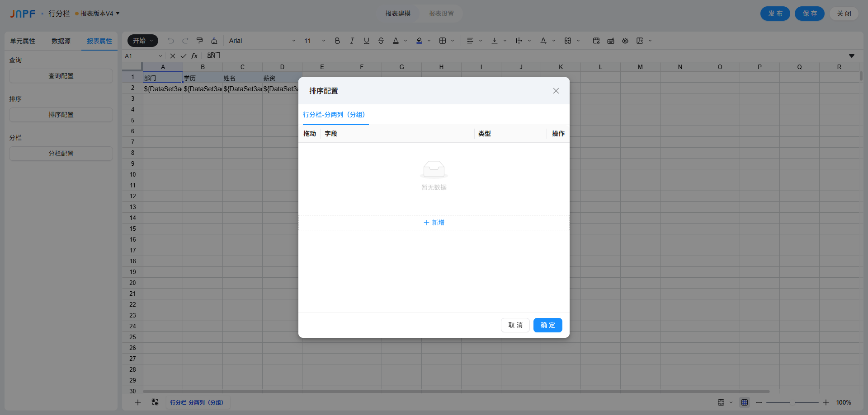Open the Arial font family dropdown

[x=262, y=41]
